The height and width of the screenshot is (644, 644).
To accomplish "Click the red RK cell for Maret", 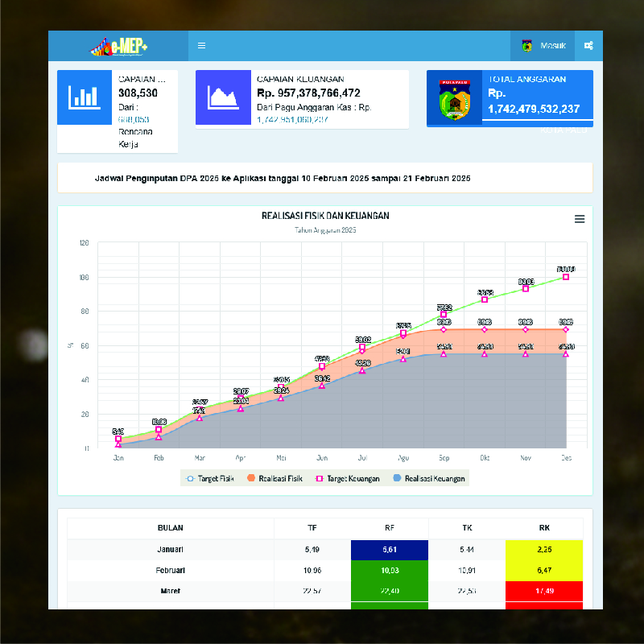I will 544,591.
